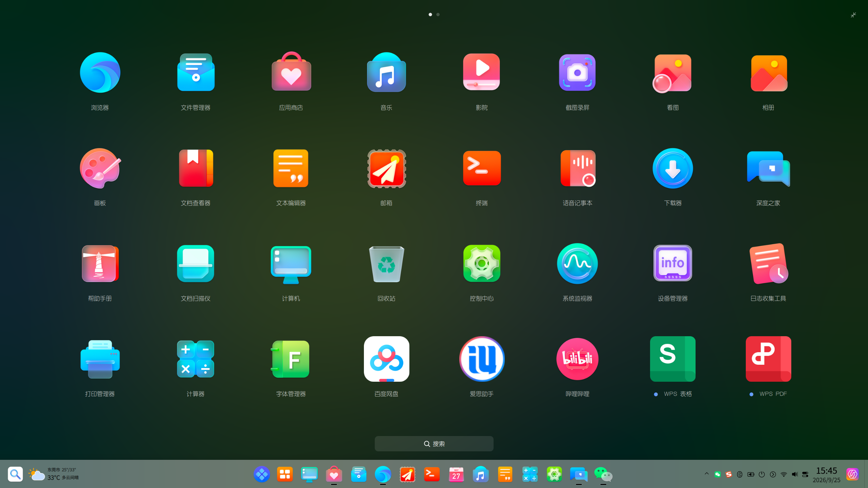Click the Wi-Fi network tray icon

tap(783, 474)
